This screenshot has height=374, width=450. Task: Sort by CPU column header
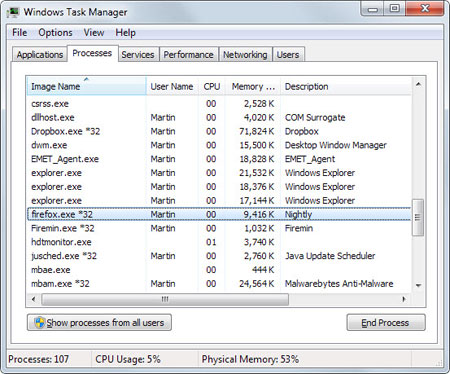tap(212, 86)
